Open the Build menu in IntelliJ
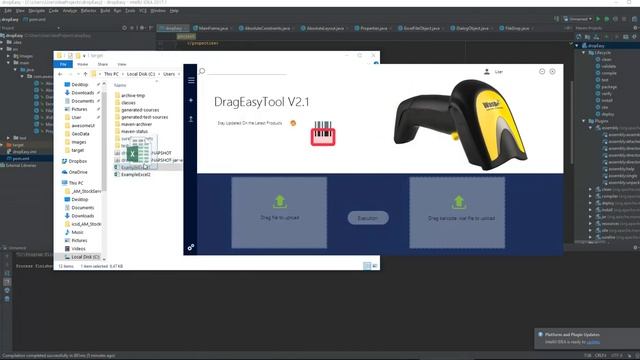Viewport: 640px width, 360px height. tap(105, 11)
